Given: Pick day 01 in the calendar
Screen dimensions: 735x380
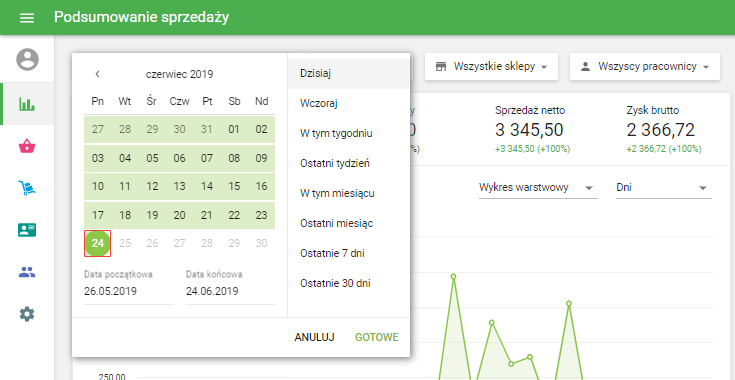Looking at the screenshot, I should pos(234,130).
